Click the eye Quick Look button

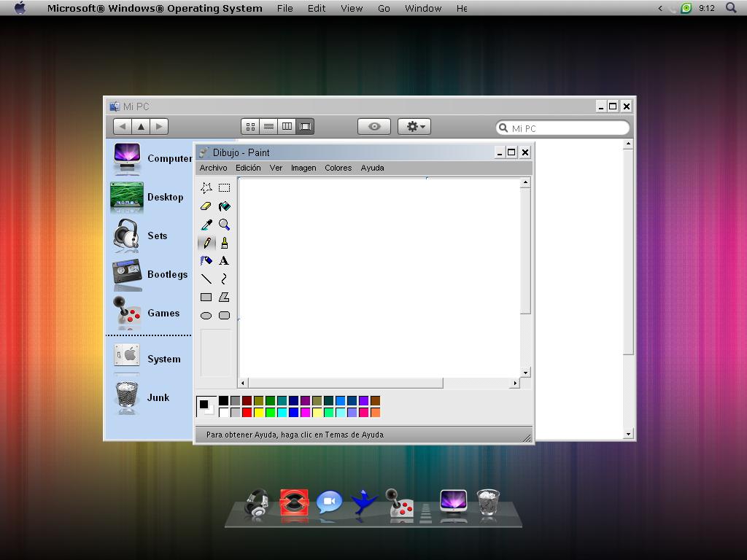[x=374, y=127]
